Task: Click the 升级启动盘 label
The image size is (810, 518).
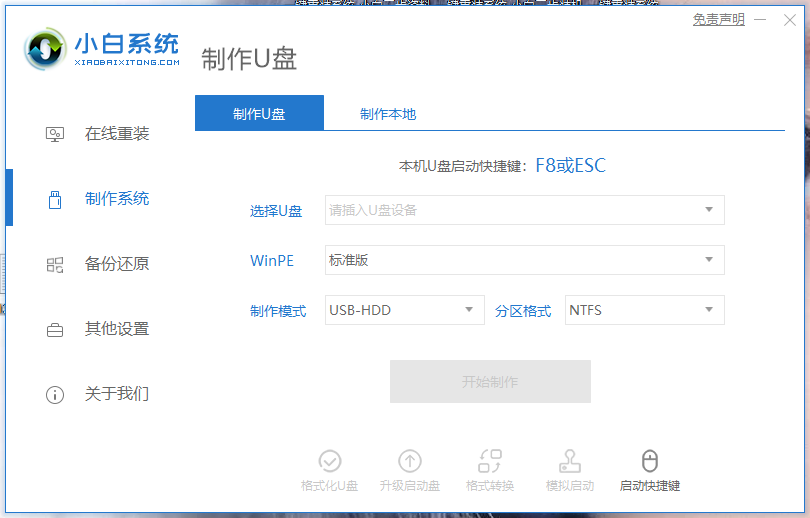Action: pyautogui.click(x=410, y=486)
